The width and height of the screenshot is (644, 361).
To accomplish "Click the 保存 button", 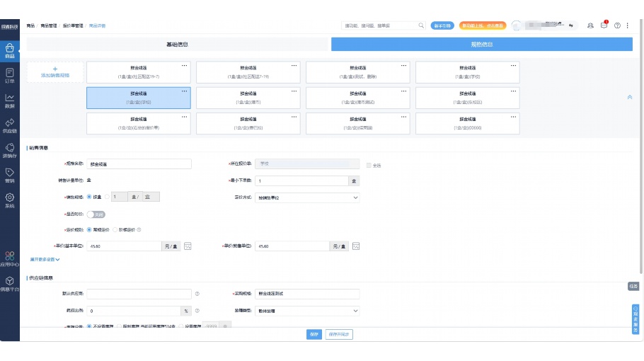I will click(x=314, y=334).
